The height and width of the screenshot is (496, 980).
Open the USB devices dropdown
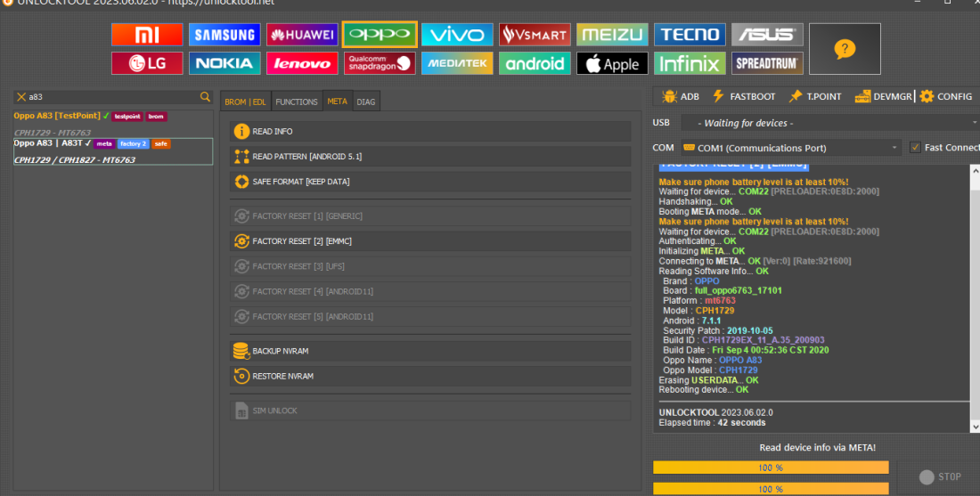(830, 123)
